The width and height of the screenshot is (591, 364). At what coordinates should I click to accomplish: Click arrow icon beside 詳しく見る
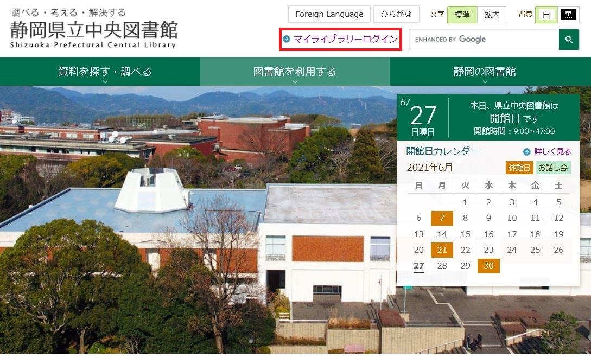pos(526,151)
